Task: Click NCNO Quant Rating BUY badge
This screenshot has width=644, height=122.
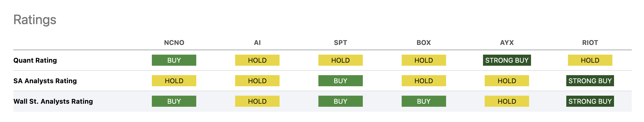Action: 174,60
